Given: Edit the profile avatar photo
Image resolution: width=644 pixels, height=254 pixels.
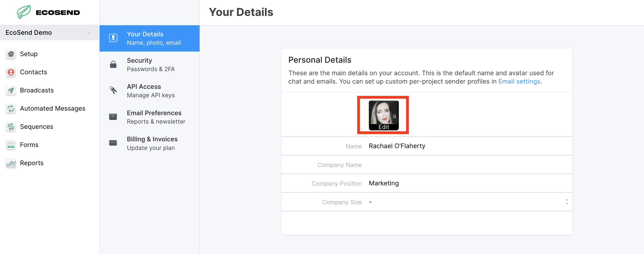Looking at the screenshot, I should click(383, 115).
